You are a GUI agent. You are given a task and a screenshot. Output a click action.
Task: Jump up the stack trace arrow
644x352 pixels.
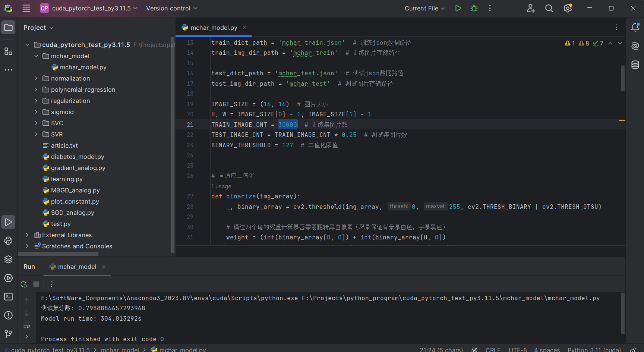point(27,301)
